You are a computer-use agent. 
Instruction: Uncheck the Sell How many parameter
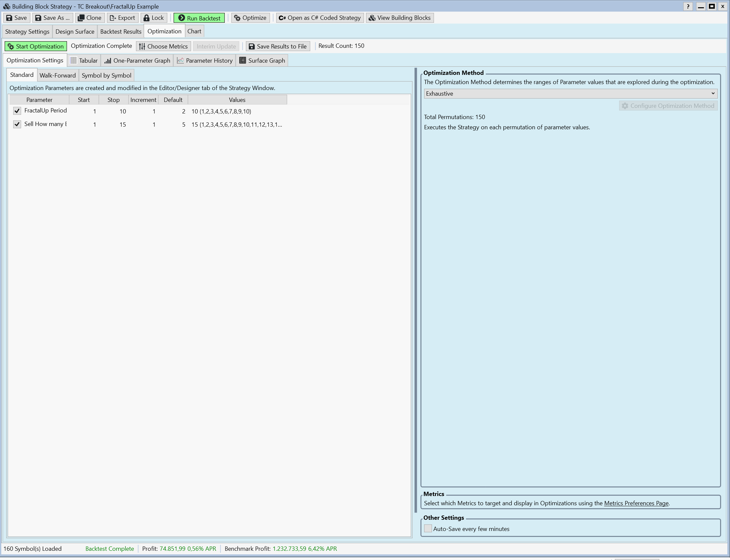(17, 124)
